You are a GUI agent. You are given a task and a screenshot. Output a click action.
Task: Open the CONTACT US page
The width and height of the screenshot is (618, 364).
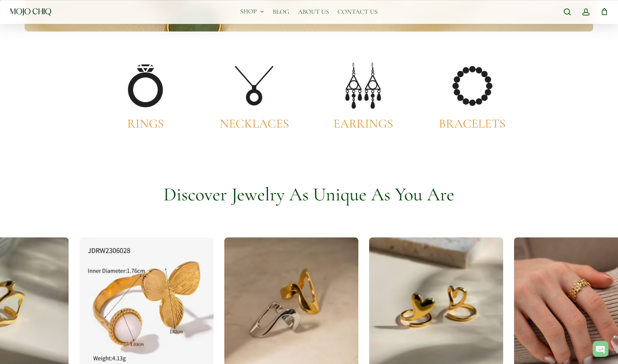click(x=357, y=12)
